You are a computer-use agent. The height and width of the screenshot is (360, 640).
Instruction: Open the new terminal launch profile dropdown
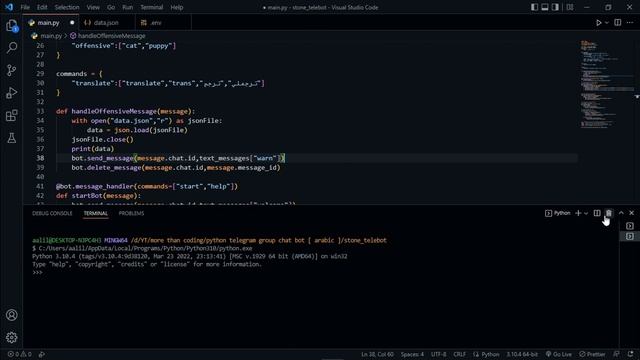[x=586, y=213]
